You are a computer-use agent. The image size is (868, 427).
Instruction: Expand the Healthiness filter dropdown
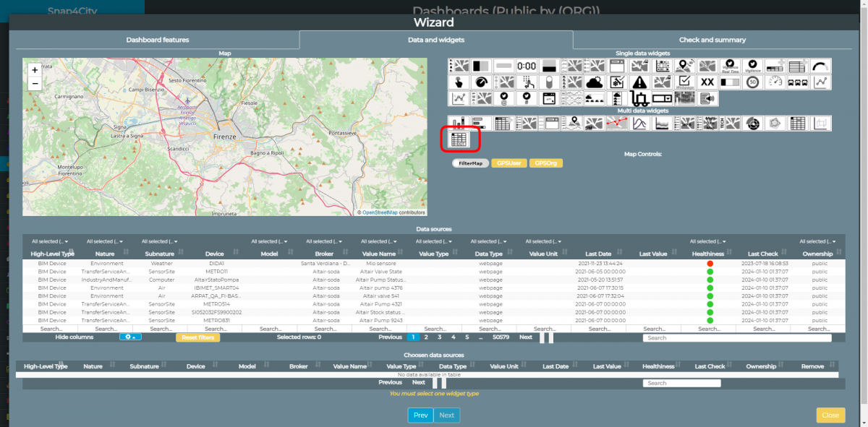coord(707,241)
